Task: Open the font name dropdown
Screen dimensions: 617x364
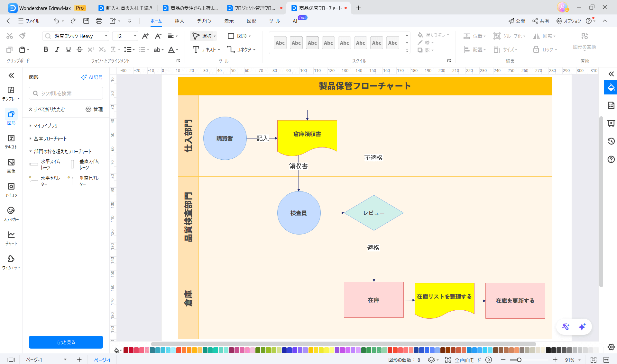Action: [106, 36]
